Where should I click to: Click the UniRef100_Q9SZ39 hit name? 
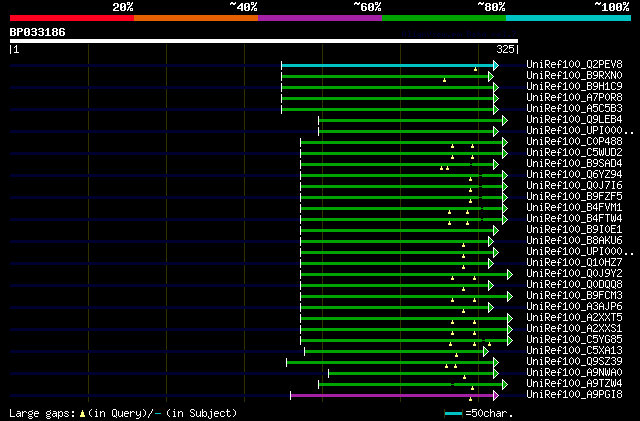(574, 362)
